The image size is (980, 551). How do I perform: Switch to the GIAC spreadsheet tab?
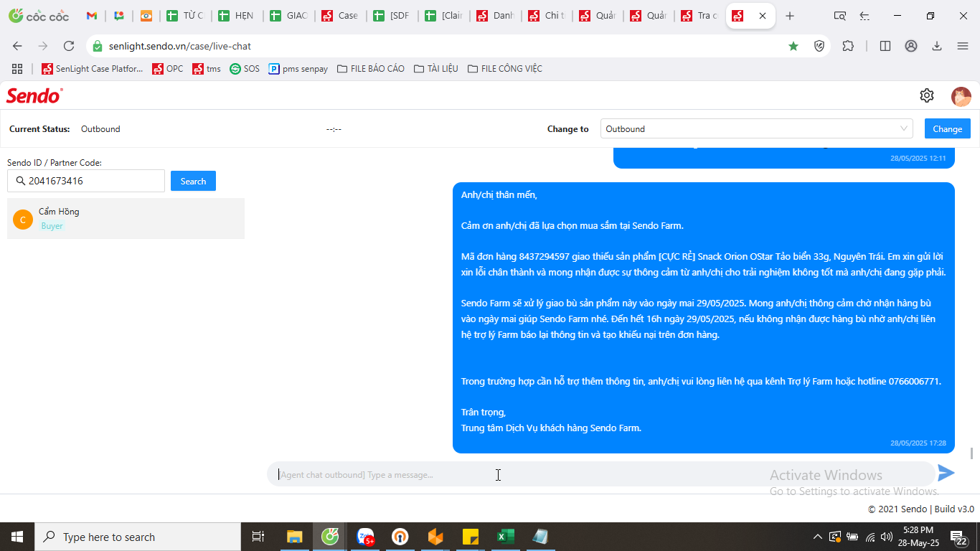pos(288,16)
